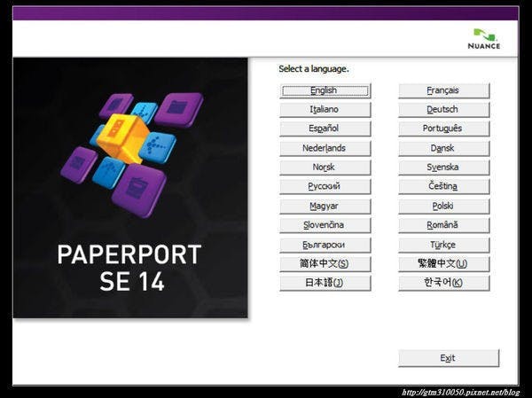Pick Italiano from the language list
Screen dimensions: 532x398
coord(325,110)
